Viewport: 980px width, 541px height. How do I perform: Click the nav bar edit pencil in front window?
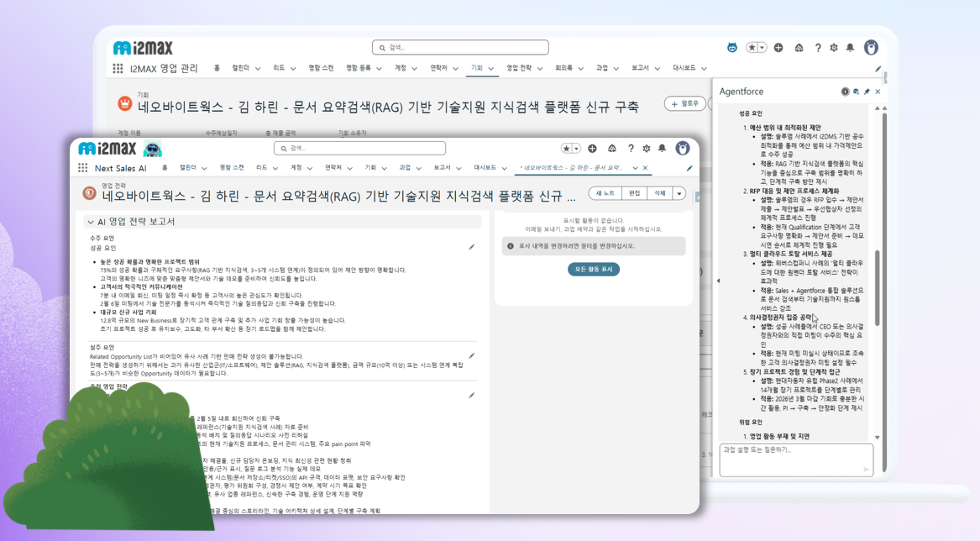tap(689, 168)
